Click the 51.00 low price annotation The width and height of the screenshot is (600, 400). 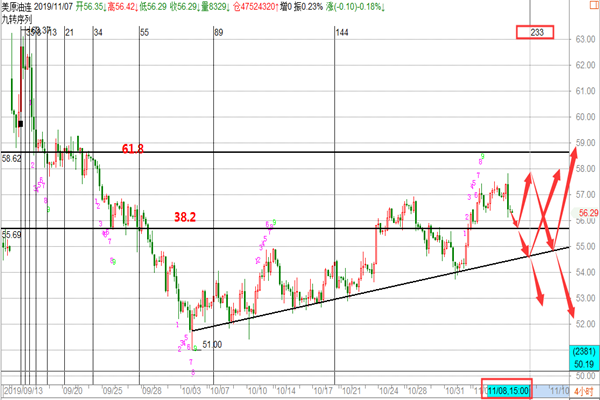pos(212,344)
